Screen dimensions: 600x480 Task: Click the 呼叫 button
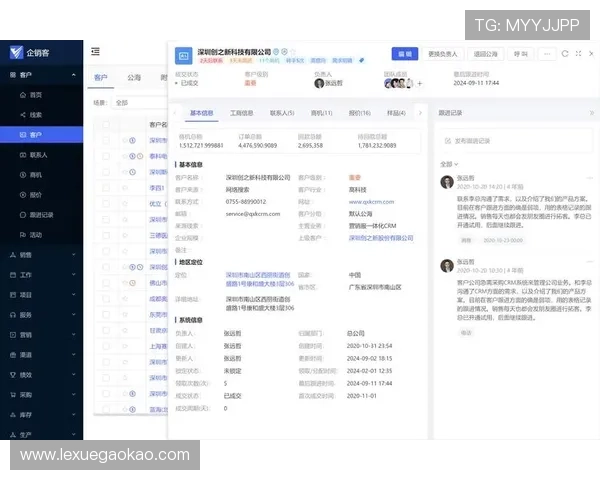click(x=520, y=54)
